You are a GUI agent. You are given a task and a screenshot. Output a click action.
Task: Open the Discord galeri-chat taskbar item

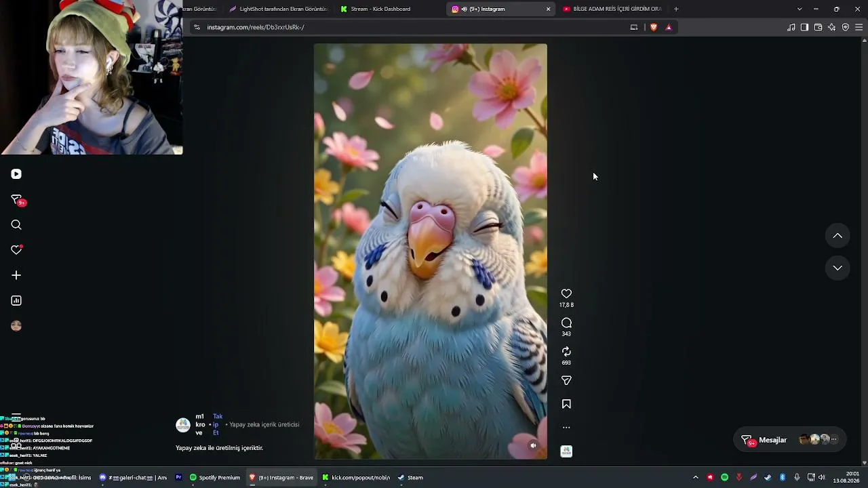click(133, 477)
